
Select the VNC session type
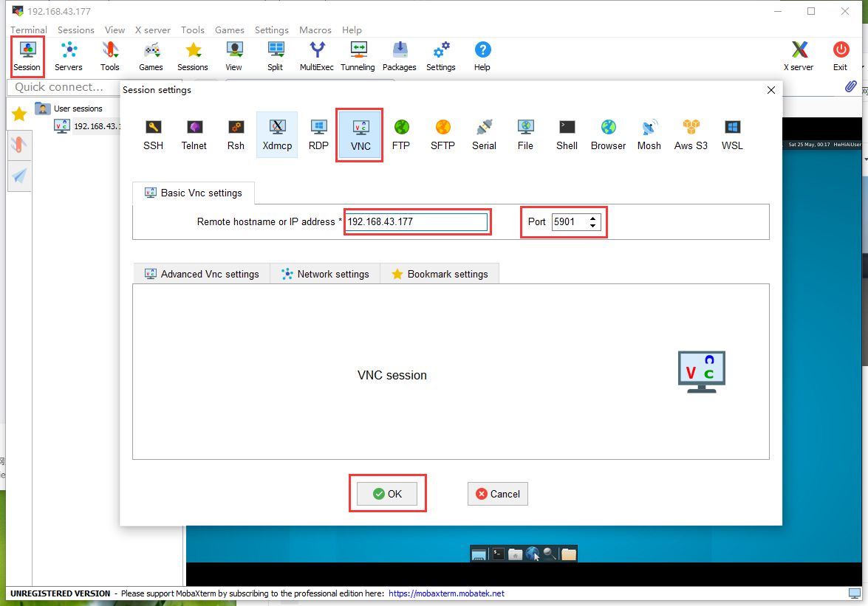(360, 135)
